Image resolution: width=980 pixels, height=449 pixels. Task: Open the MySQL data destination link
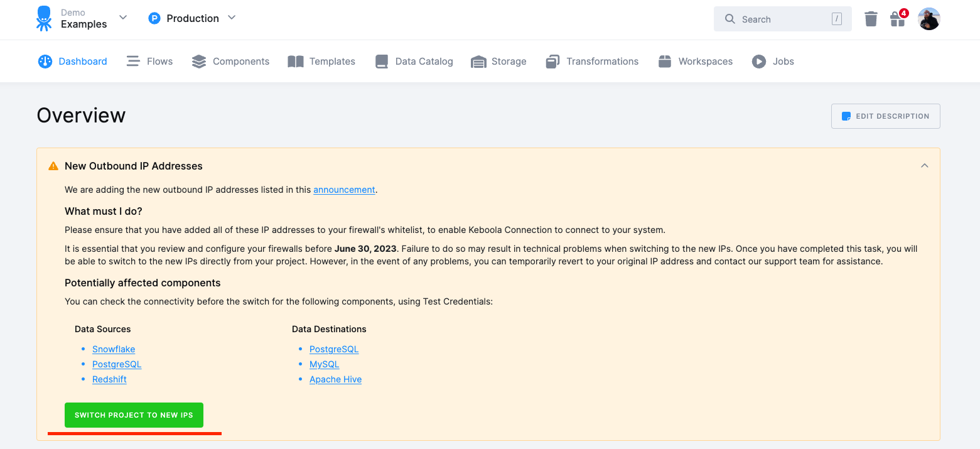(x=325, y=364)
